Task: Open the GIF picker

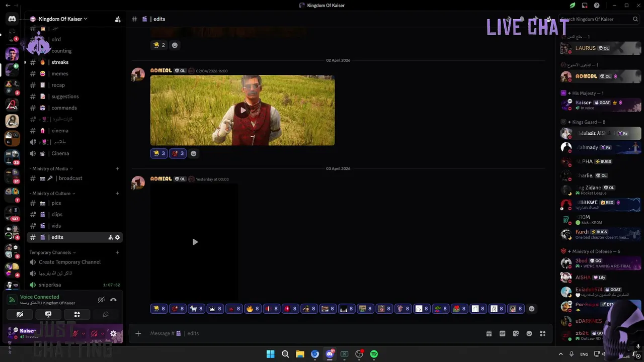Action: point(502,333)
